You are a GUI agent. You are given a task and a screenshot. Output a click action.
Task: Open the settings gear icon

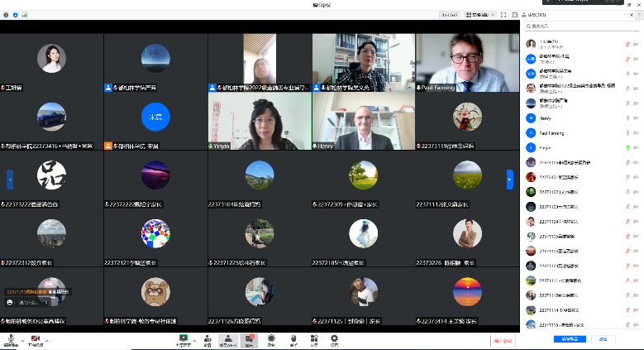334,338
